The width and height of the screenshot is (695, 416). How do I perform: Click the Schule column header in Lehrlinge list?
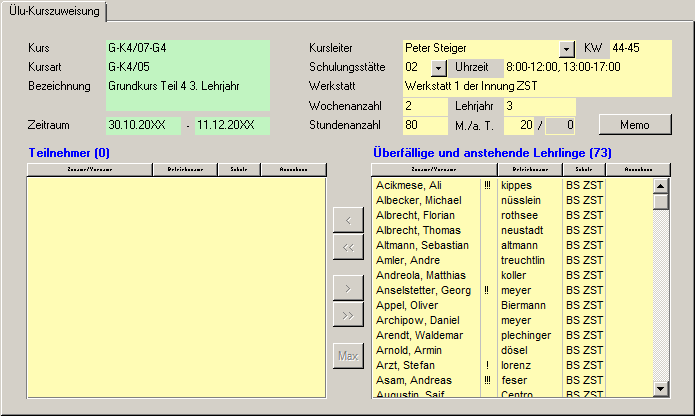(583, 170)
